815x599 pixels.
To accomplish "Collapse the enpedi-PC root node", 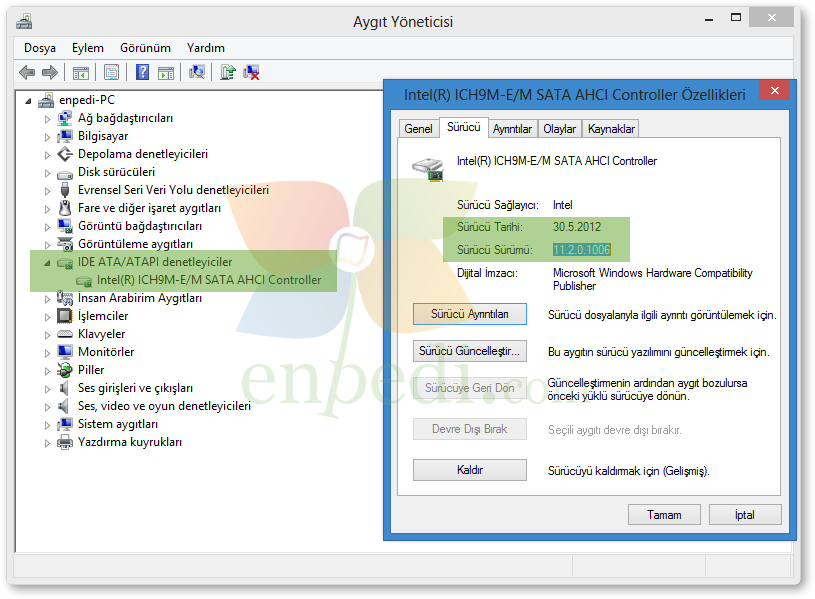I will point(28,101).
